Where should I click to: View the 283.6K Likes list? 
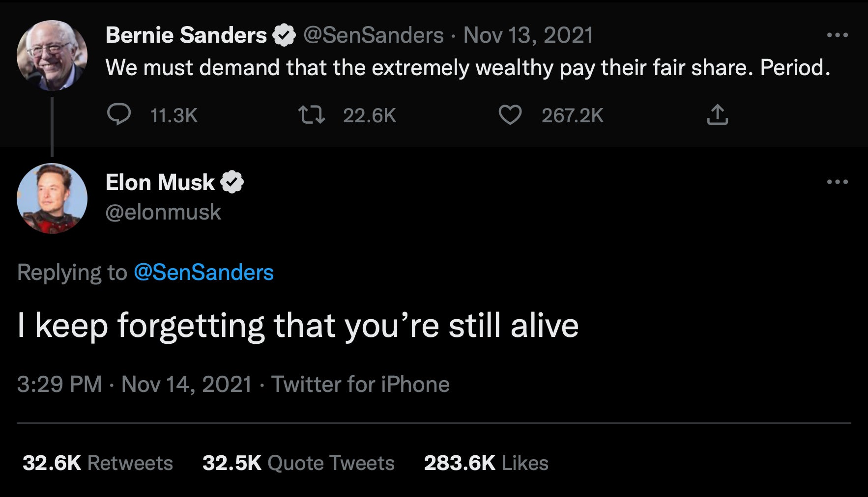coord(486,463)
